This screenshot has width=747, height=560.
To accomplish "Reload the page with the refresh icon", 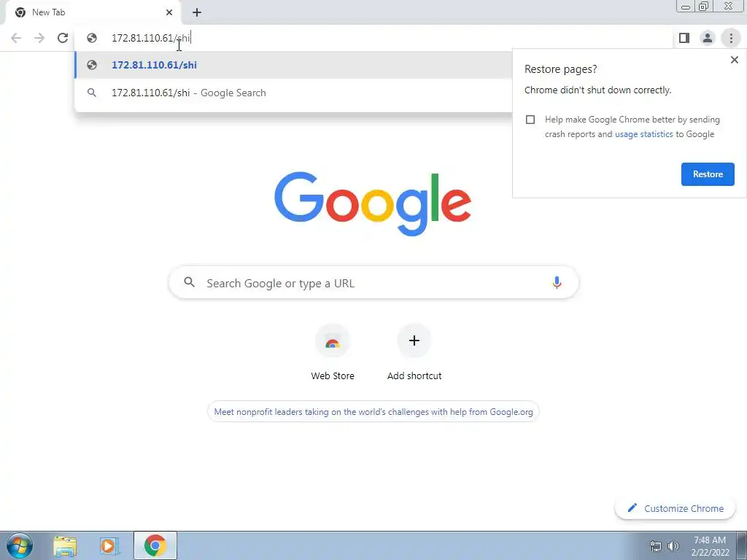I will click(x=63, y=38).
